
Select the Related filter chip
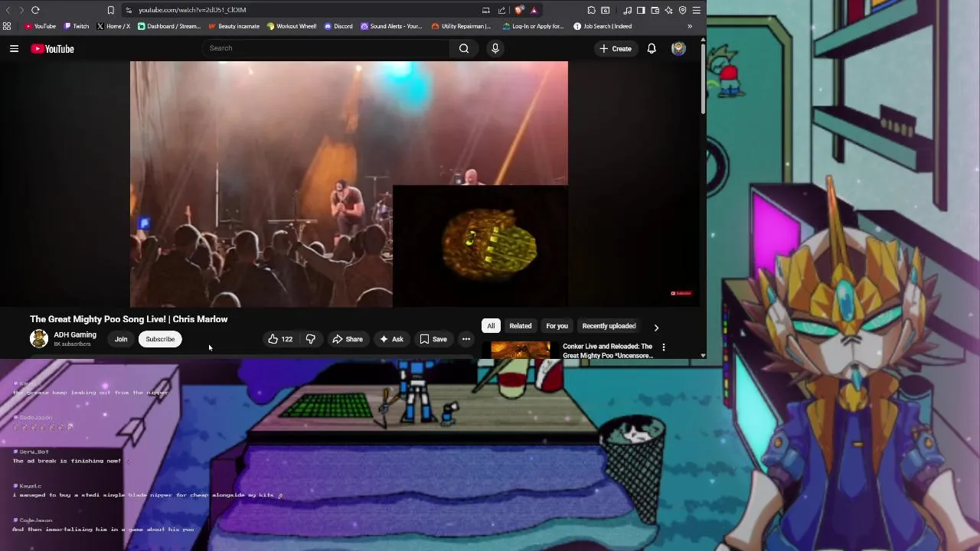click(x=521, y=326)
